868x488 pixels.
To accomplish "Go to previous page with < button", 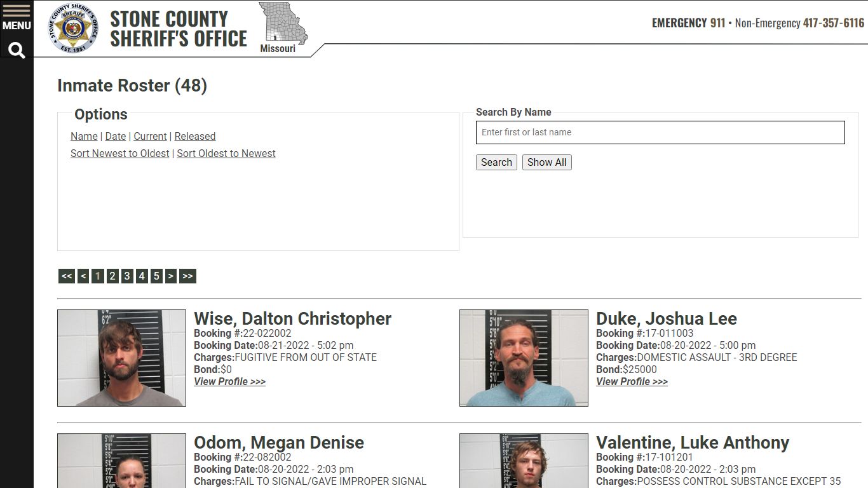I will click(83, 276).
